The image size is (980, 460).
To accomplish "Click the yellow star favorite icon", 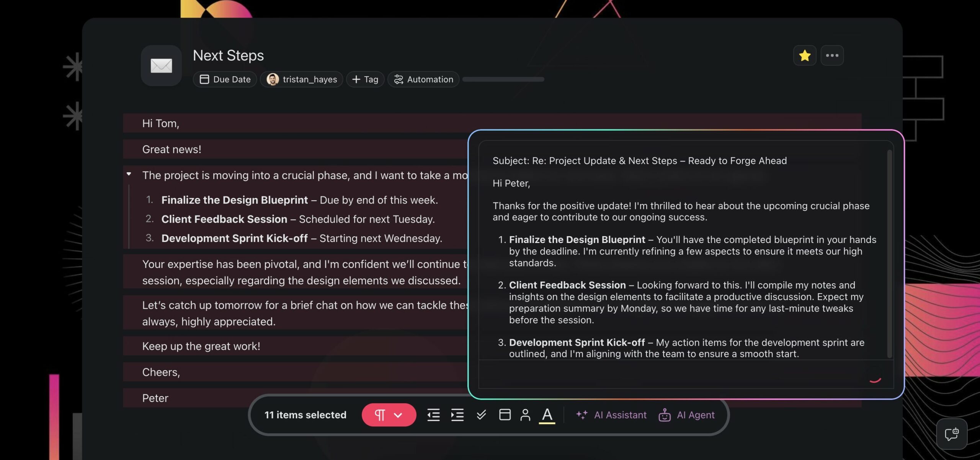I will point(804,56).
